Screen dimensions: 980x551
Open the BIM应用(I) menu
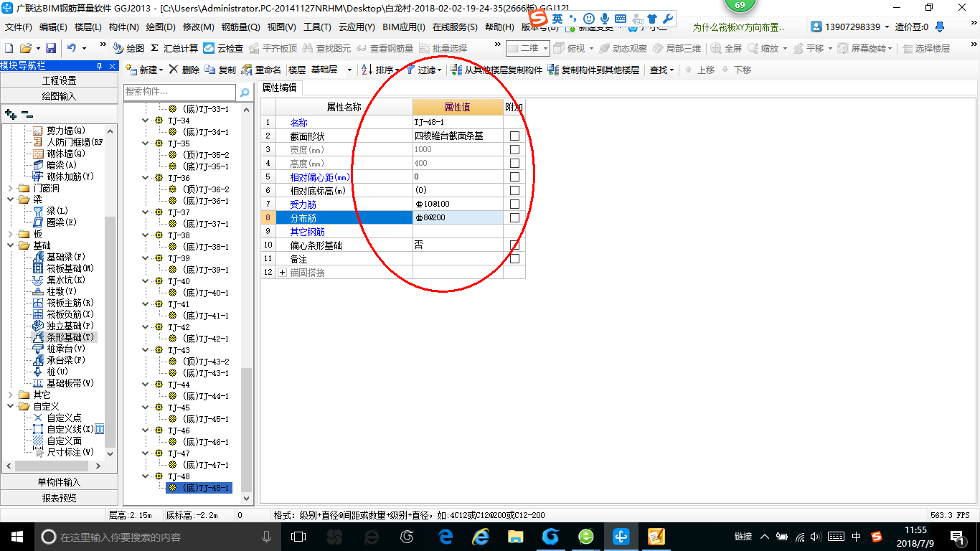[404, 27]
